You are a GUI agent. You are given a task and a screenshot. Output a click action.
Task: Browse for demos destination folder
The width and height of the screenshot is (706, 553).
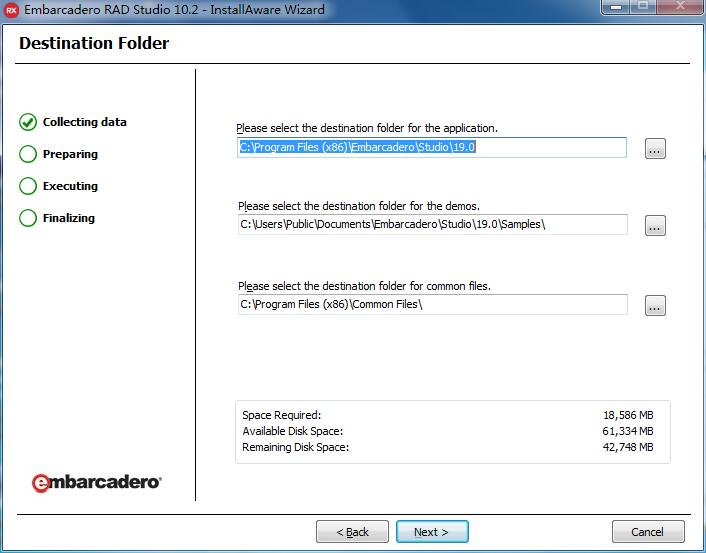pyautogui.click(x=655, y=226)
